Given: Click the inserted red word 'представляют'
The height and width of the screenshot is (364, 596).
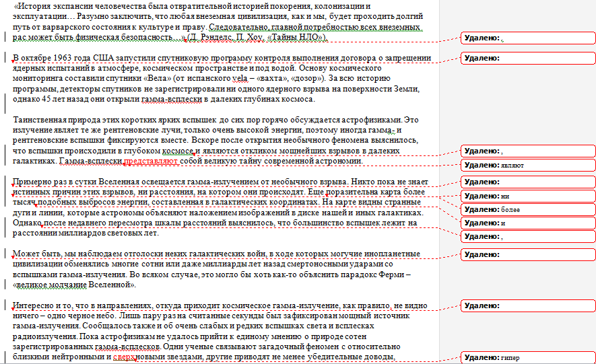Looking at the screenshot, I should [x=151, y=161].
